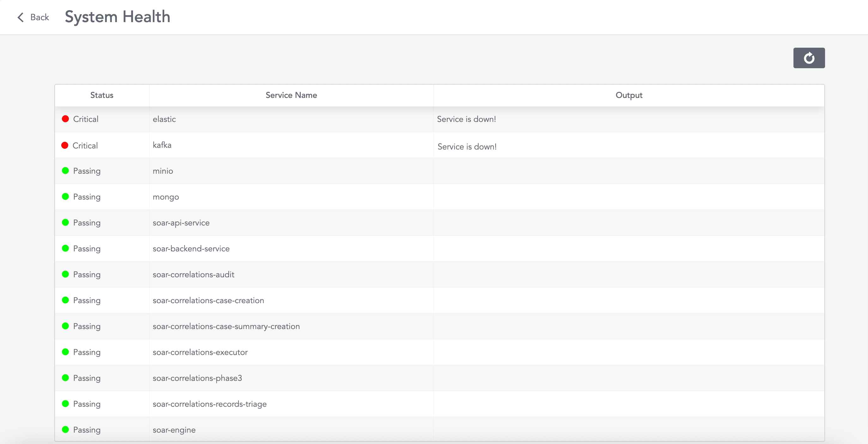Click the System Health page title

(x=117, y=16)
